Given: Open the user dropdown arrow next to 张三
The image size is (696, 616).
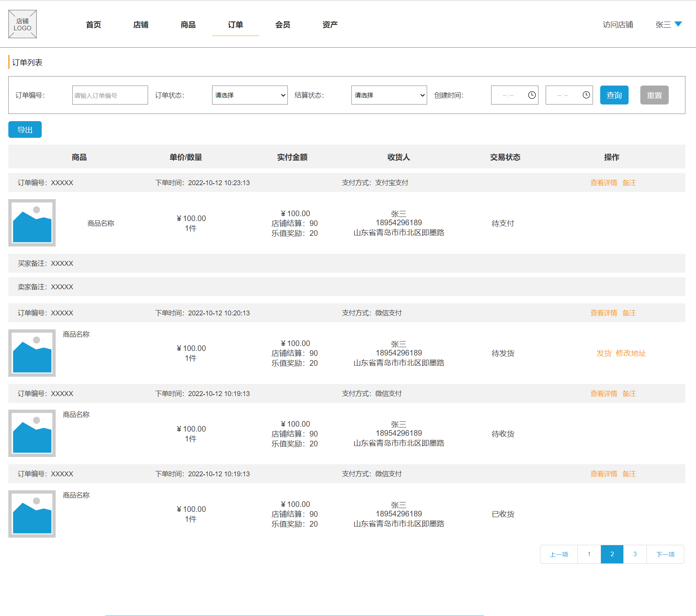Looking at the screenshot, I should pyautogui.click(x=678, y=24).
